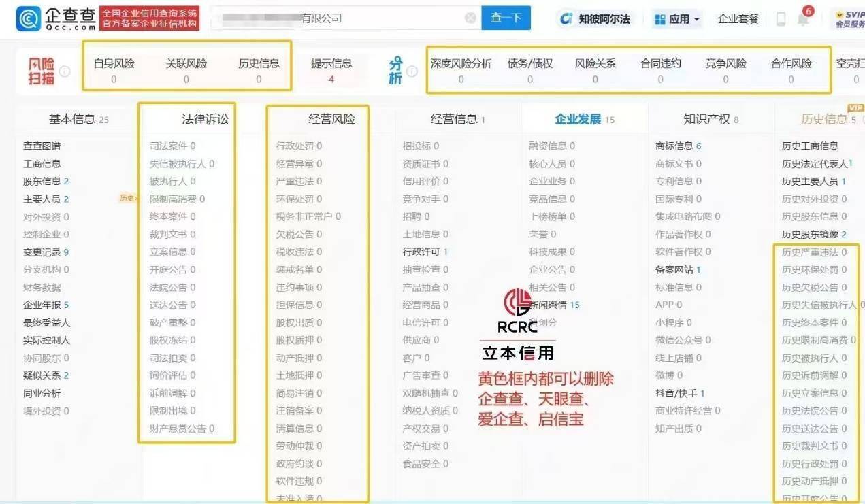Open 商标信息 with 6 trademarks
The height and width of the screenshot is (504, 865).
(x=678, y=146)
